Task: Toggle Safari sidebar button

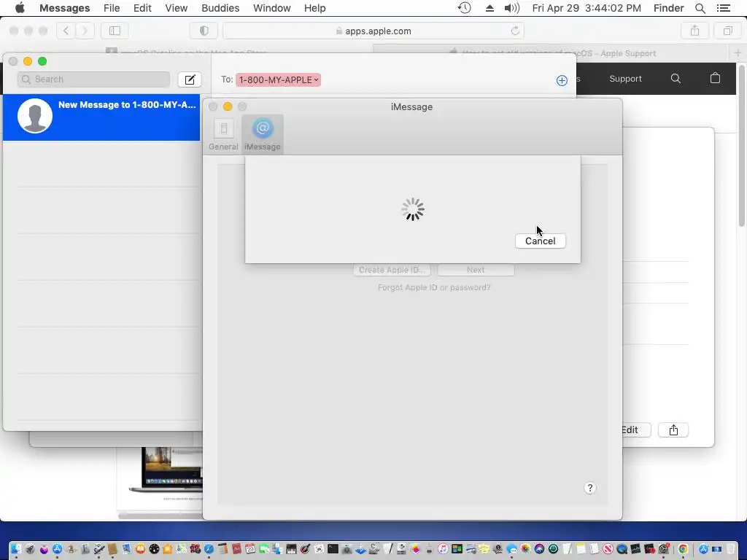Action: click(x=115, y=31)
